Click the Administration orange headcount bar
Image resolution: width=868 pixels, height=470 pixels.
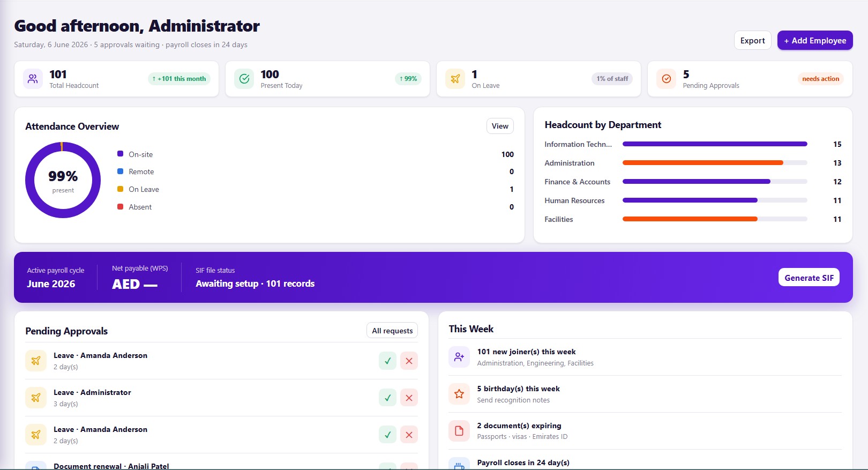pos(703,162)
